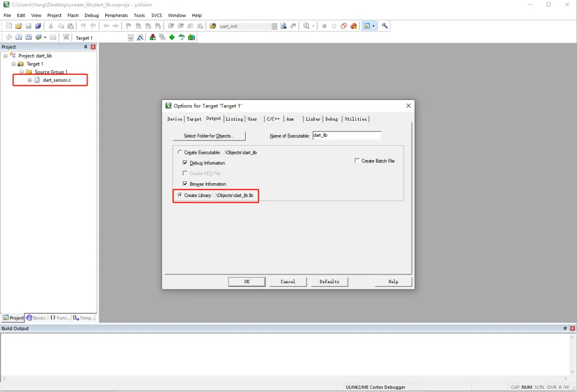Collapse the Target 1 tree node
Viewport: 577px width, 392px height.
coord(13,64)
